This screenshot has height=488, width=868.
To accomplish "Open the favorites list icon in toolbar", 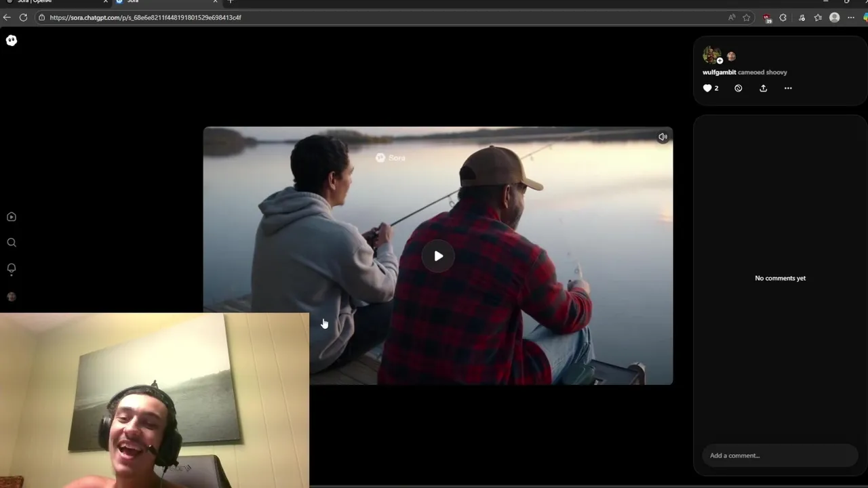I will click(x=818, y=18).
